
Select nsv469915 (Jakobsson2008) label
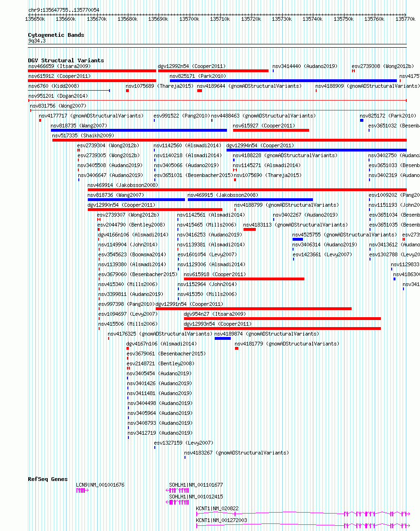(223, 195)
